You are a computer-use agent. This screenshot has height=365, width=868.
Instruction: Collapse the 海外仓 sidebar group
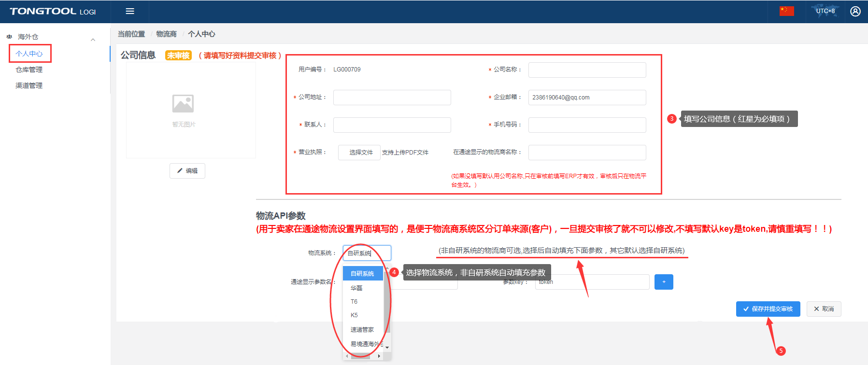(x=93, y=40)
